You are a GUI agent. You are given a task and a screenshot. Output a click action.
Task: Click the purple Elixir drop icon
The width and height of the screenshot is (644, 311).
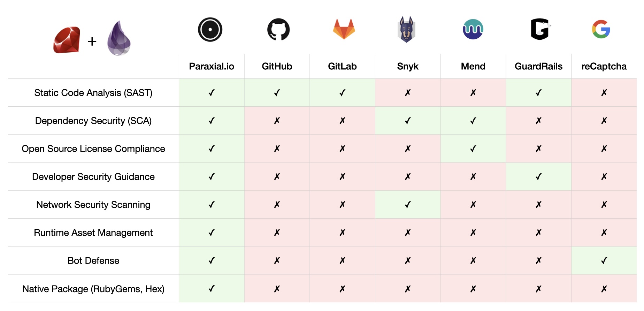tap(119, 38)
